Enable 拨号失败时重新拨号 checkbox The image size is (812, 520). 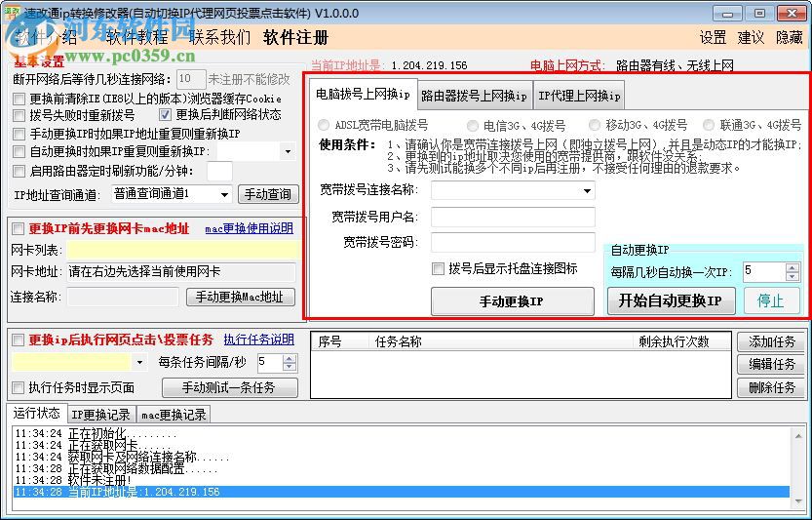[x=19, y=115]
